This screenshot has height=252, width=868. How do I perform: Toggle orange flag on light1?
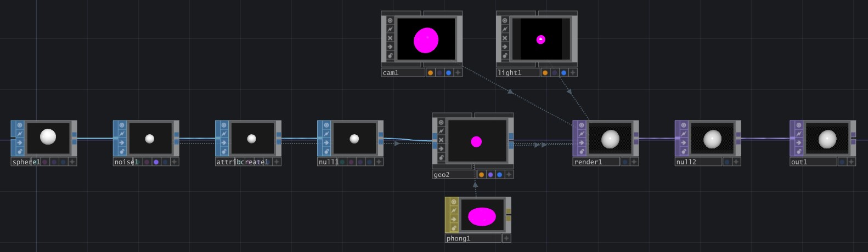545,72
